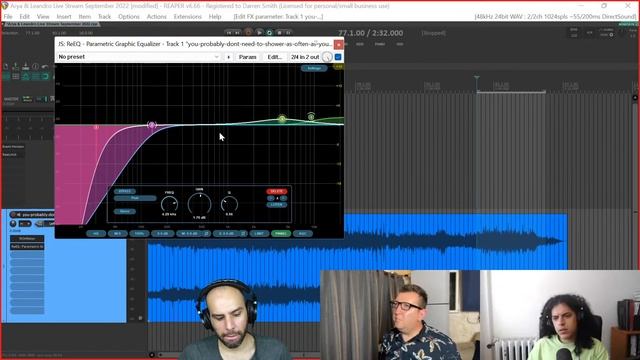The width and height of the screenshot is (640, 360).
Task: Click audio device info 48kHz 24bit WAV
Action: (x=555, y=17)
